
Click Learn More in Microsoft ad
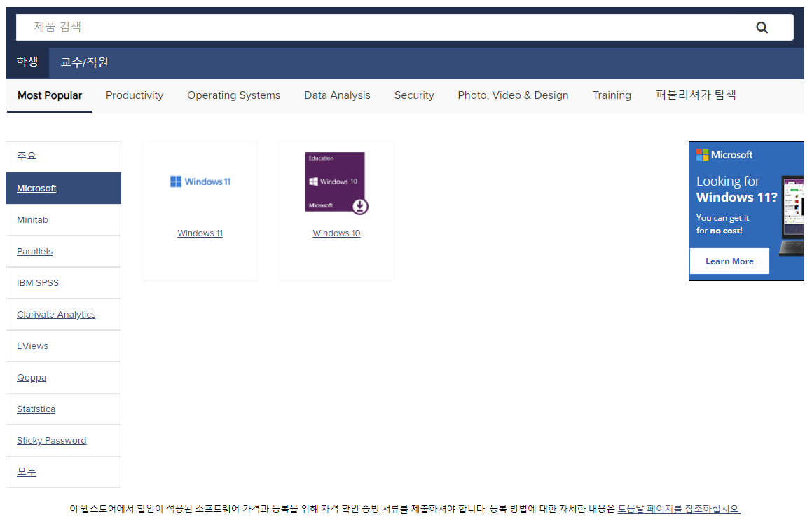pyautogui.click(x=729, y=261)
